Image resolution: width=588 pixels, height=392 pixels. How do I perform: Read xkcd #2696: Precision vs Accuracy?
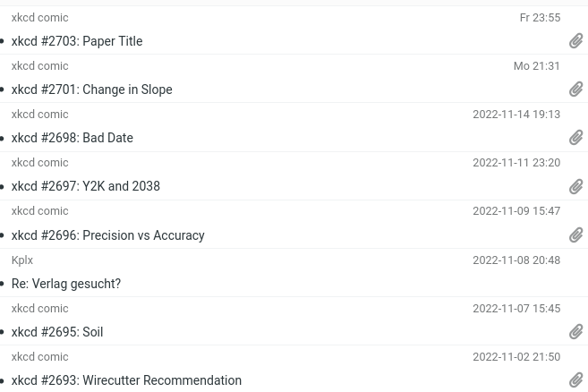pyautogui.click(x=107, y=235)
